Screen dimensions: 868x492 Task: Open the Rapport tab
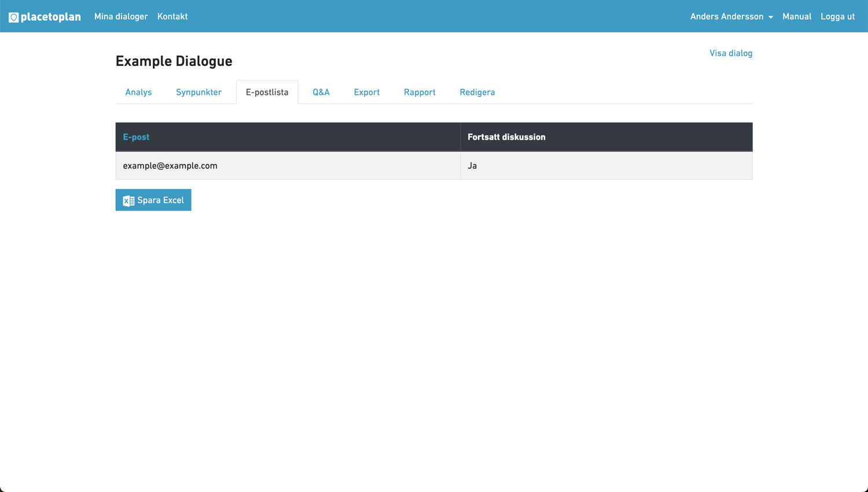tap(419, 92)
